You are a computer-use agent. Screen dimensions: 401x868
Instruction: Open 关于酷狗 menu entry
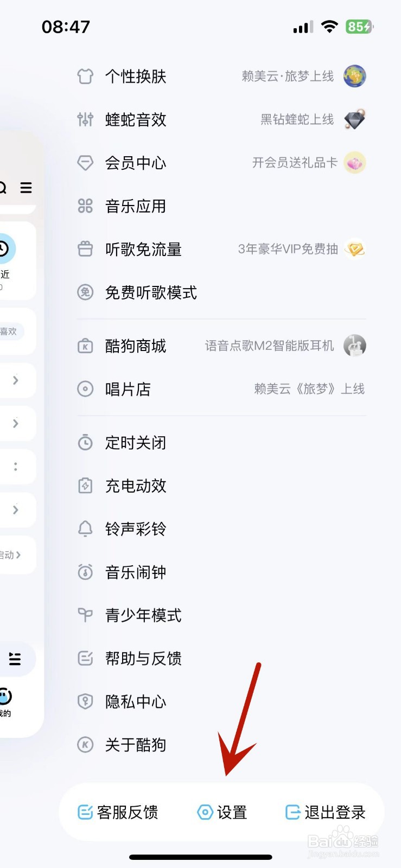coord(221,745)
